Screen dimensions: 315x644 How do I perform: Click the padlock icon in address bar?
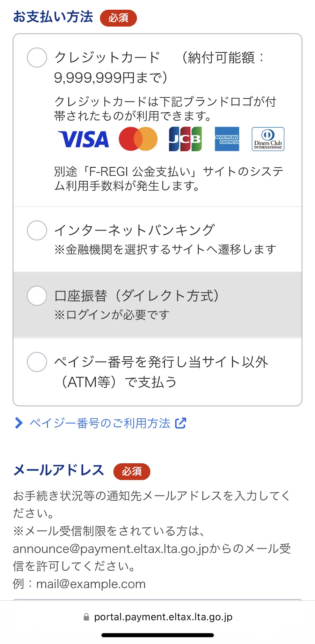coord(86,617)
